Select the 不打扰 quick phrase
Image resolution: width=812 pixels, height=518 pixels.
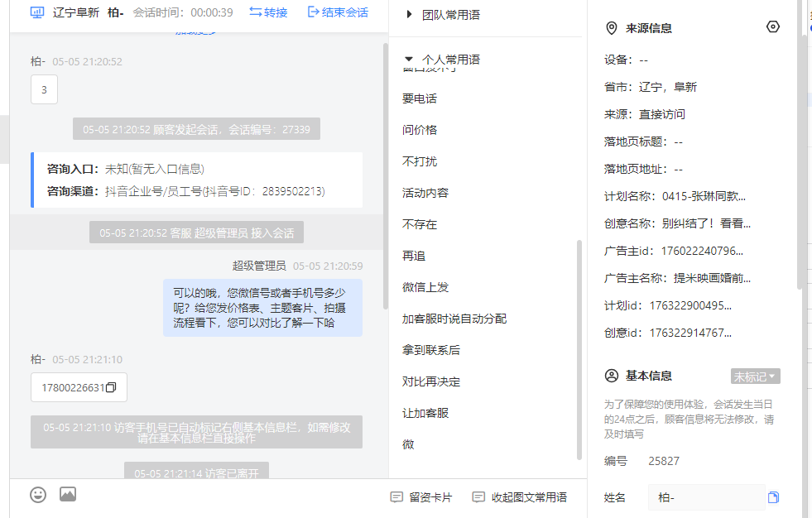(x=420, y=161)
